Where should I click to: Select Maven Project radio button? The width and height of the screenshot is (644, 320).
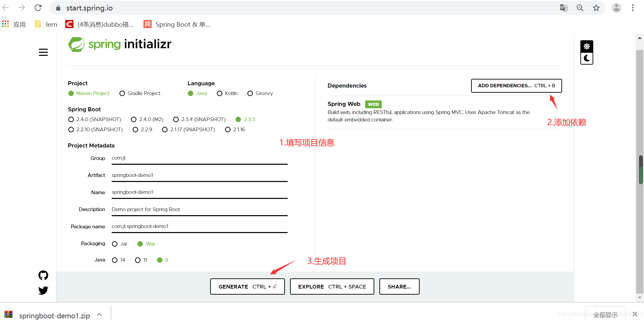[89, 93]
